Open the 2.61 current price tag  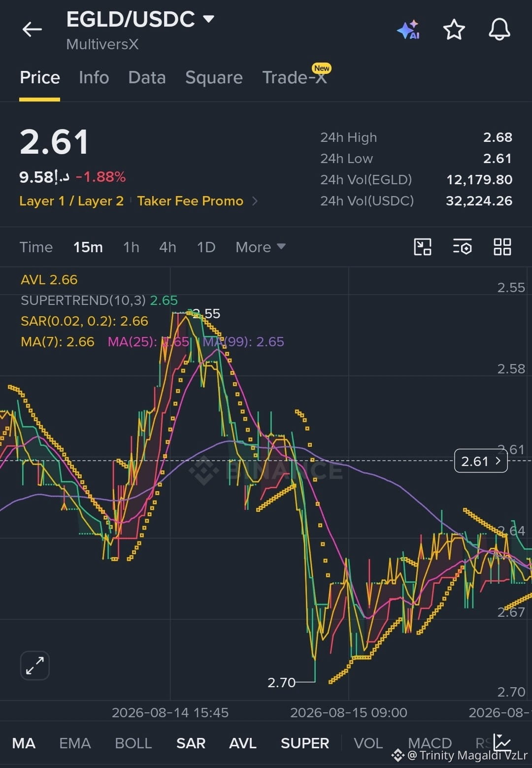coord(481,461)
